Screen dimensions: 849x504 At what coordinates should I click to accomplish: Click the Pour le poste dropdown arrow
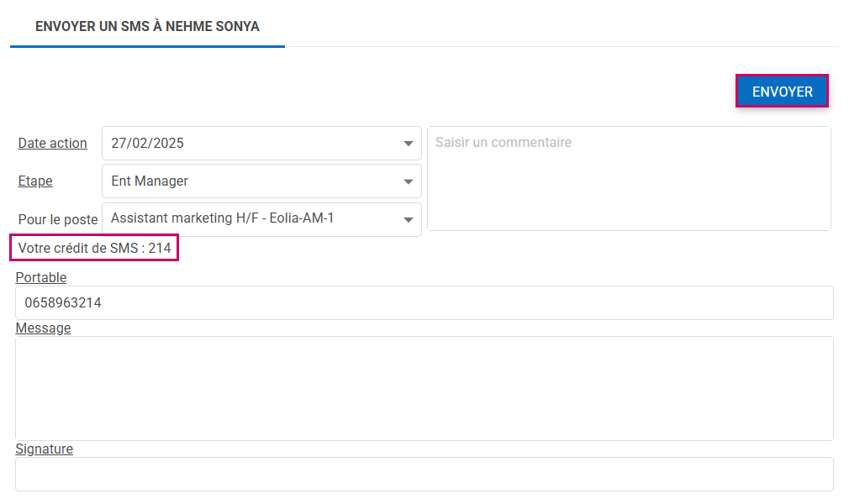pyautogui.click(x=409, y=220)
